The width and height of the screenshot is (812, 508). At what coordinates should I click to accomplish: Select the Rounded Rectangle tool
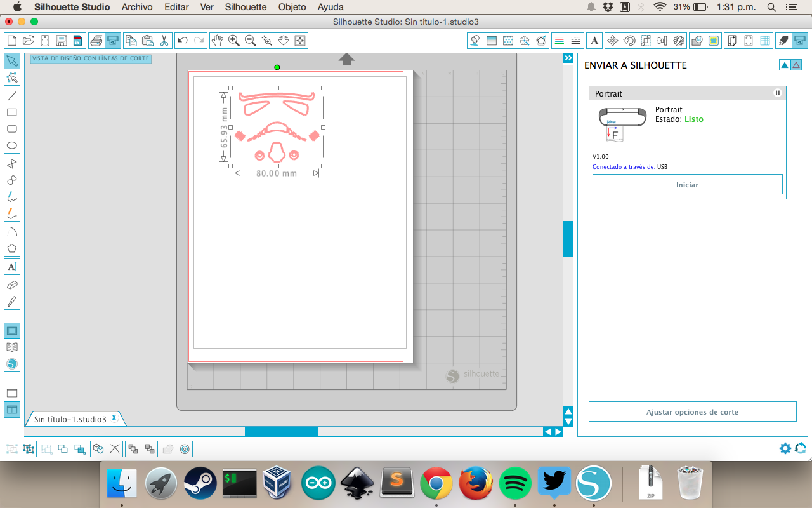coord(12,129)
